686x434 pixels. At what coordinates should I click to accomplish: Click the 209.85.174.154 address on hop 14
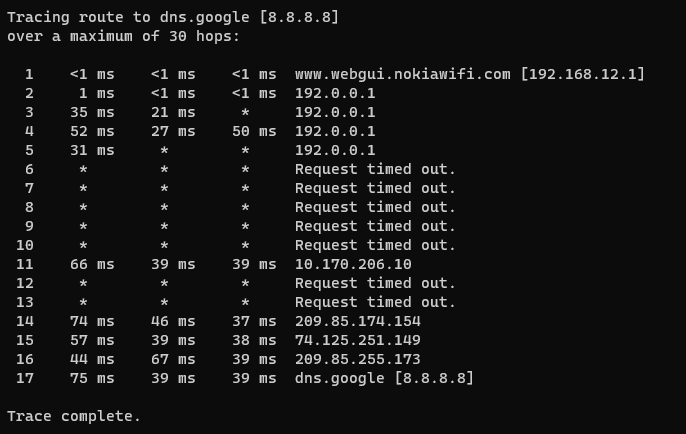[x=358, y=321]
